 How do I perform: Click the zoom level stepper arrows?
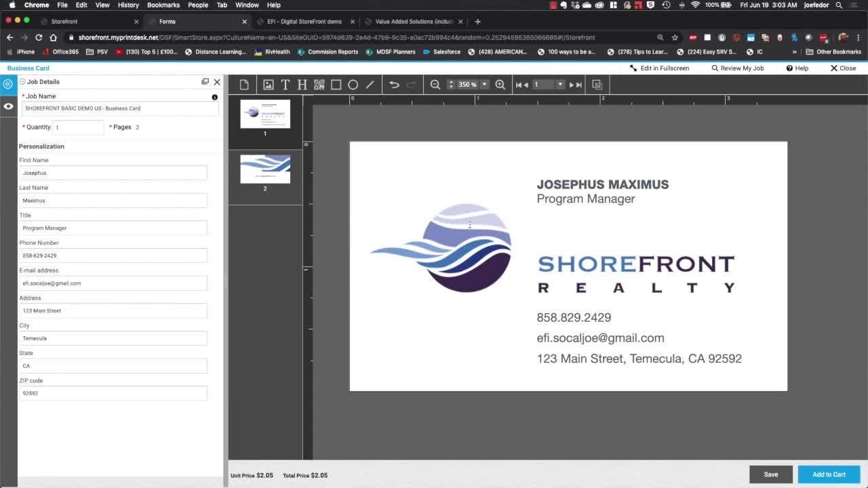pos(451,85)
